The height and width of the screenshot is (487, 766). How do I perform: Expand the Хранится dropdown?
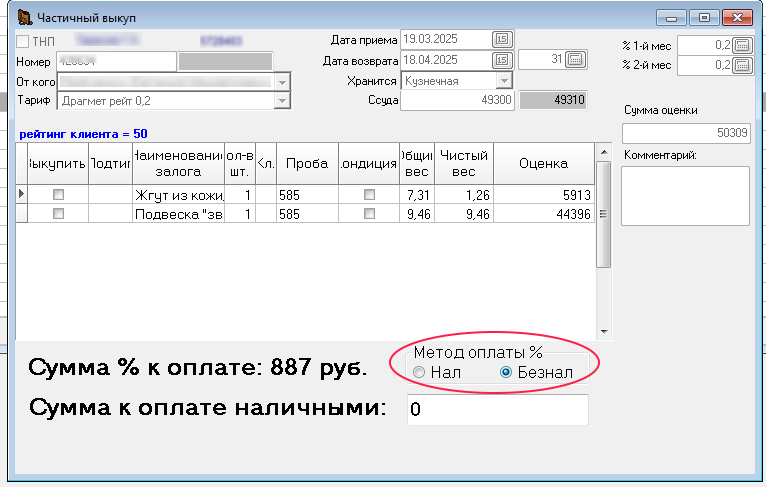pyautogui.click(x=504, y=81)
